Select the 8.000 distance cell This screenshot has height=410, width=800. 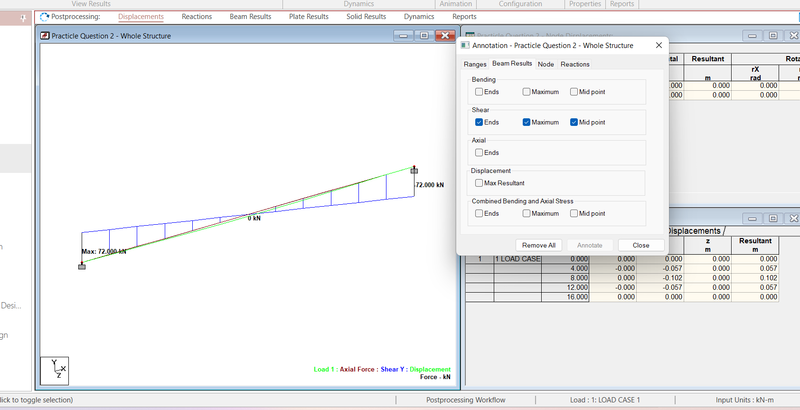click(565, 278)
